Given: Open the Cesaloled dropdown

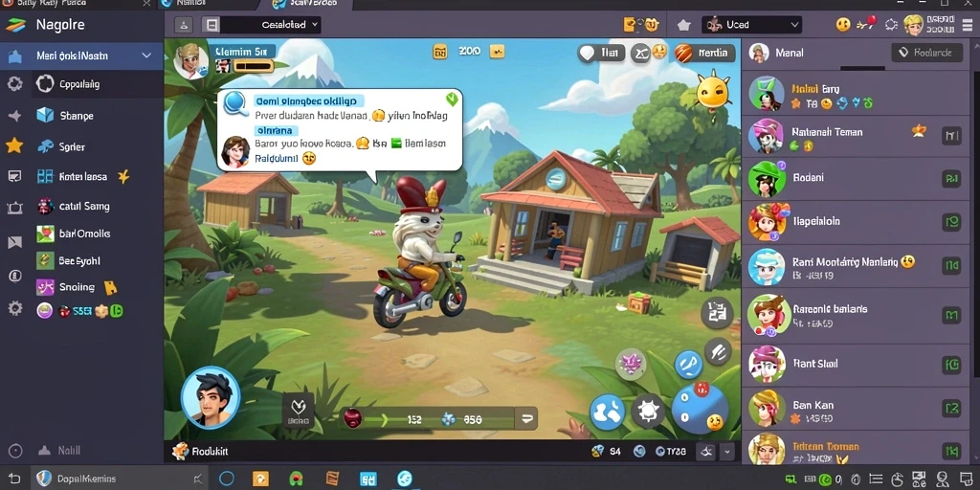Looking at the screenshot, I should [x=271, y=25].
